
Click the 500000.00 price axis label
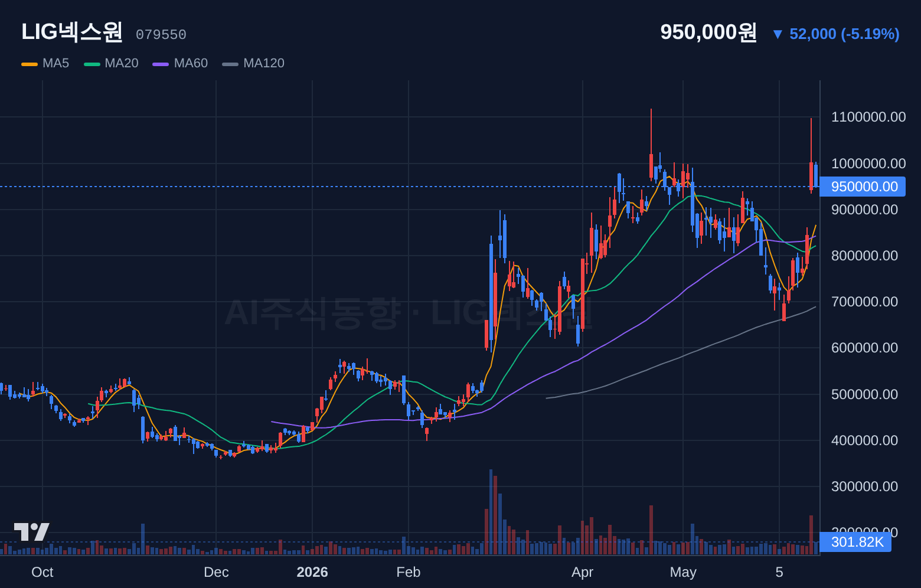coord(864,394)
